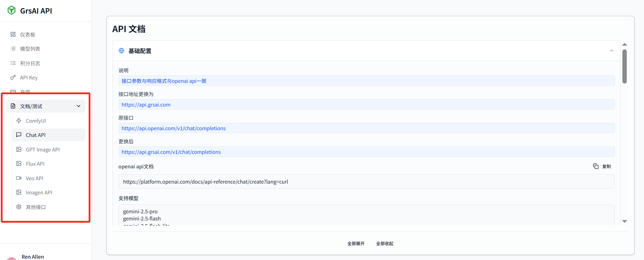Image resolution: width=644 pixels, height=260 pixels.
Task: Collapse the 基础配置 section chevron
Action: click(x=612, y=51)
